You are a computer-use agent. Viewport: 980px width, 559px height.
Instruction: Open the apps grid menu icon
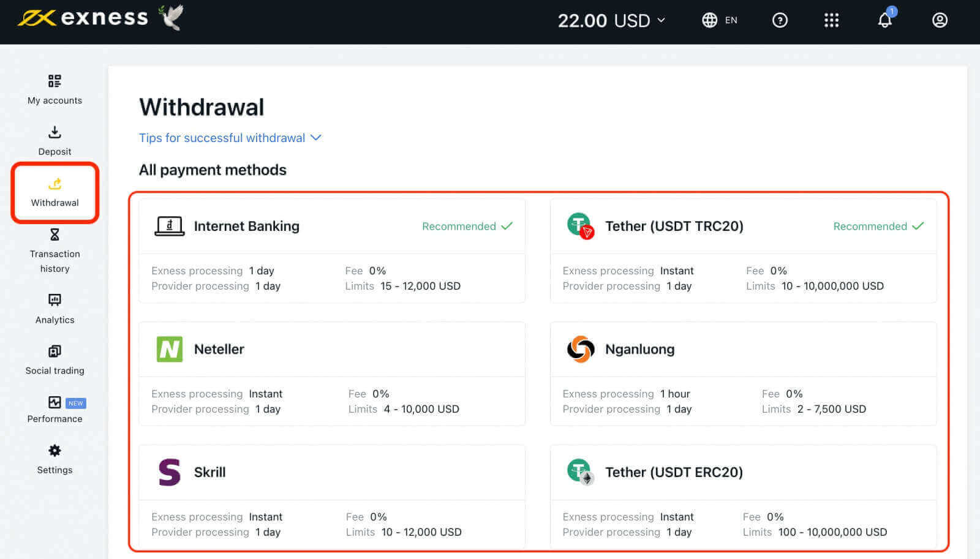coord(831,20)
